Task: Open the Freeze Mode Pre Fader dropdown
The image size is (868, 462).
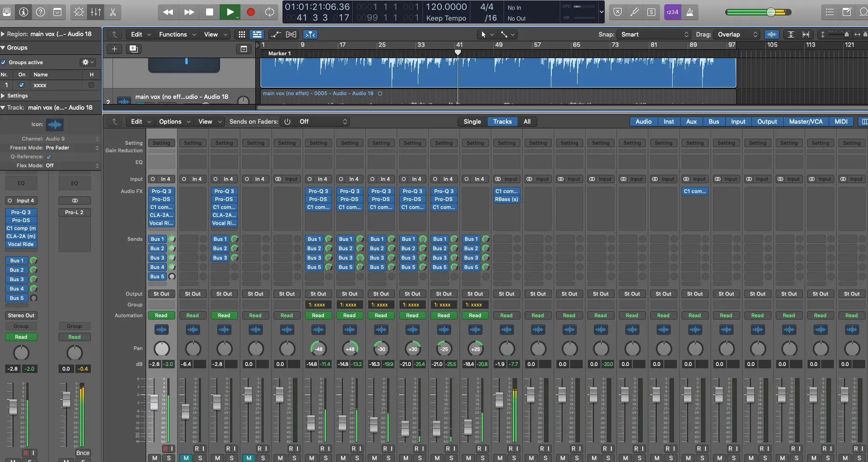Action: coord(73,148)
